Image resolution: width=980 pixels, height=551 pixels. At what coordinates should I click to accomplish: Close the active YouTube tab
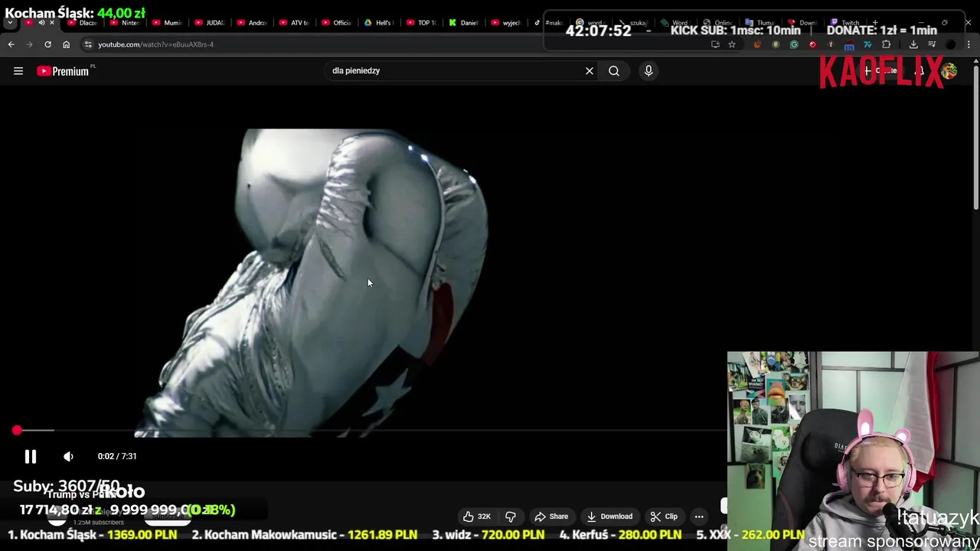tap(52, 23)
